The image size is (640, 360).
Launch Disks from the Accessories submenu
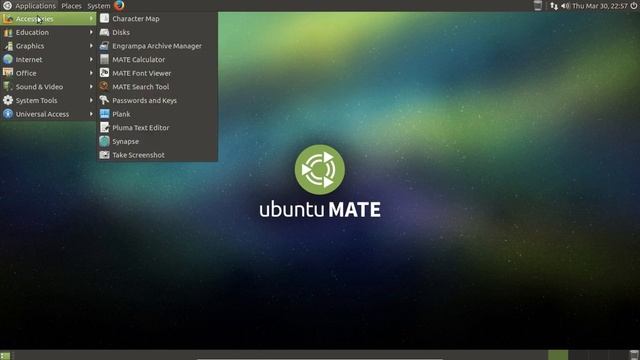click(157, 32)
